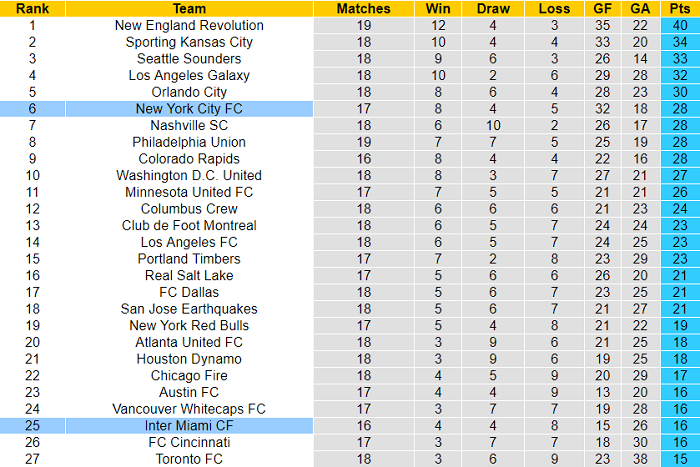Viewport: 700px width, 467px height.
Task: Click the GF column header
Action: (x=600, y=8)
